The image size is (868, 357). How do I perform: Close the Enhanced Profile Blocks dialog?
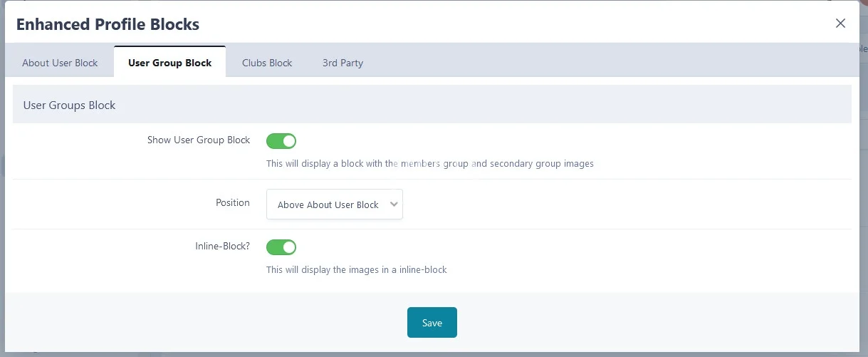click(x=840, y=24)
